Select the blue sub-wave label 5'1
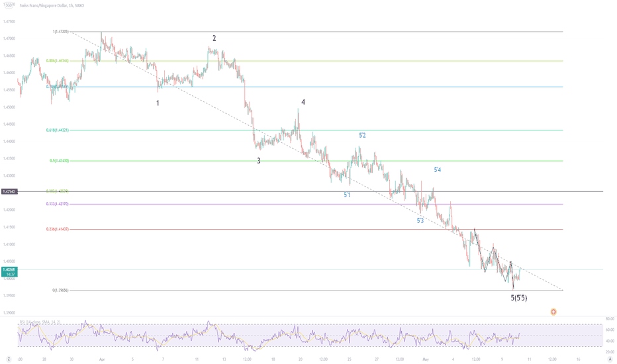 point(347,195)
